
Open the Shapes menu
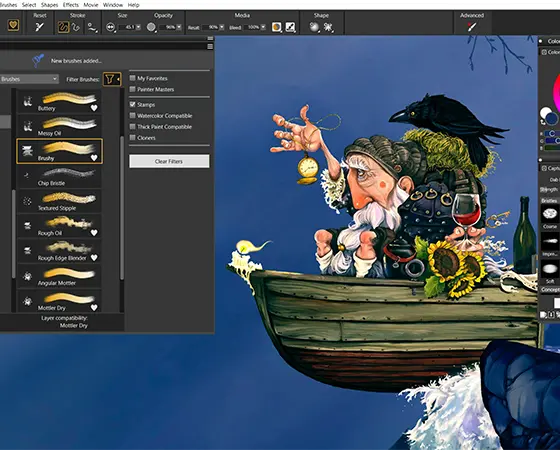tap(50, 5)
